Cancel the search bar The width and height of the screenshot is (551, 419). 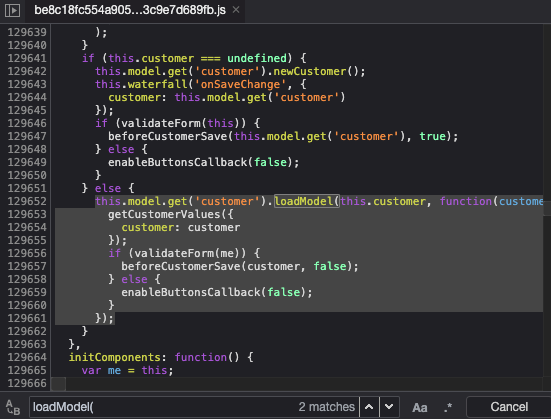(509, 407)
